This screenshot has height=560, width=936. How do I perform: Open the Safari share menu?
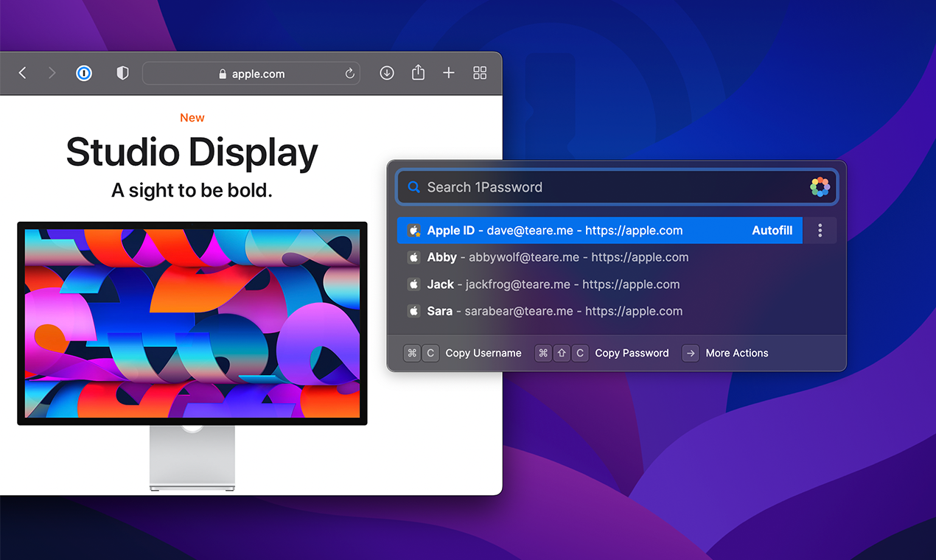pos(418,72)
